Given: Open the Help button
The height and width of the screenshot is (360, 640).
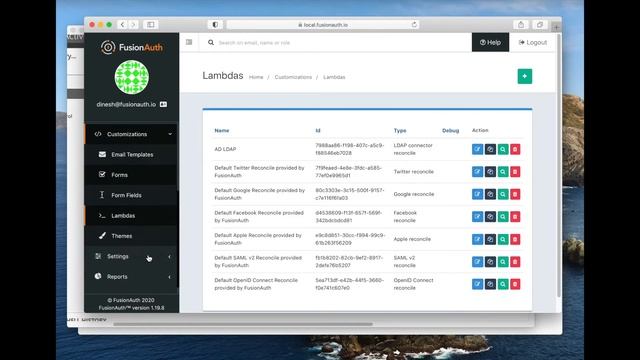Looking at the screenshot, I should coord(490,42).
